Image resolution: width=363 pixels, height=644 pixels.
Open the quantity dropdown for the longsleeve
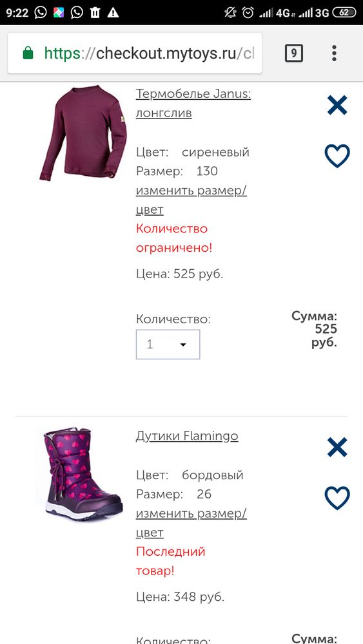click(x=168, y=344)
